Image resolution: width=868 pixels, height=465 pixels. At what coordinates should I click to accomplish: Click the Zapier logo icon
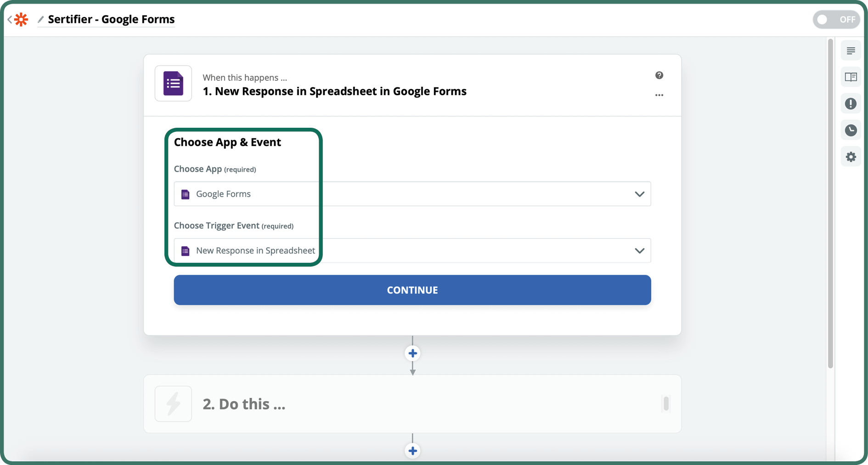click(x=21, y=19)
